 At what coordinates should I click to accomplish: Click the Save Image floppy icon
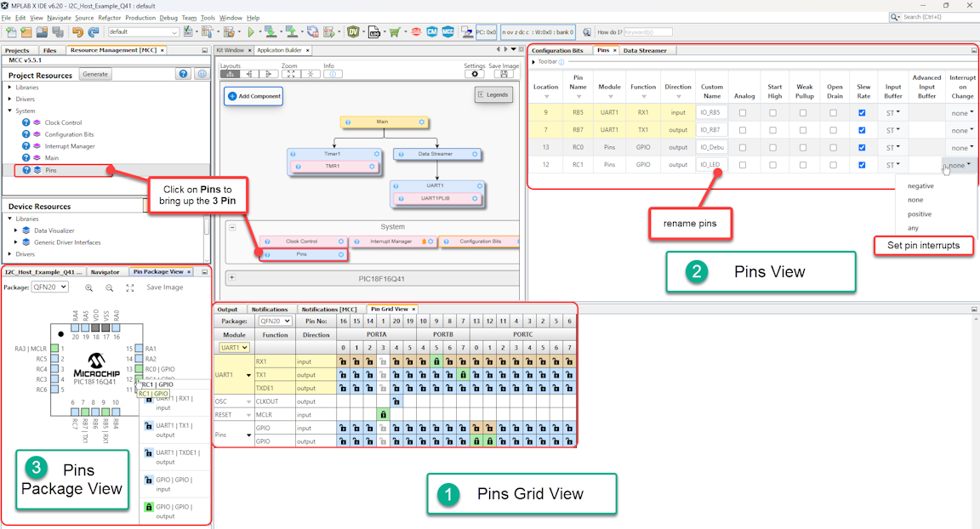coord(504,74)
